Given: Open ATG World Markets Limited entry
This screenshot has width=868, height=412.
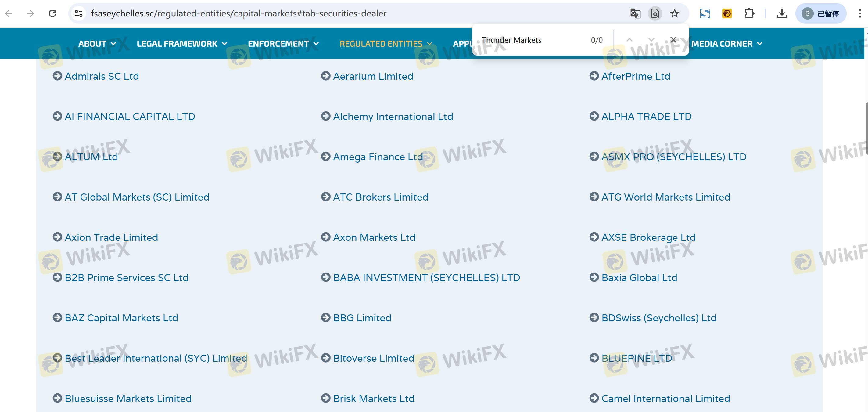Looking at the screenshot, I should [x=666, y=197].
